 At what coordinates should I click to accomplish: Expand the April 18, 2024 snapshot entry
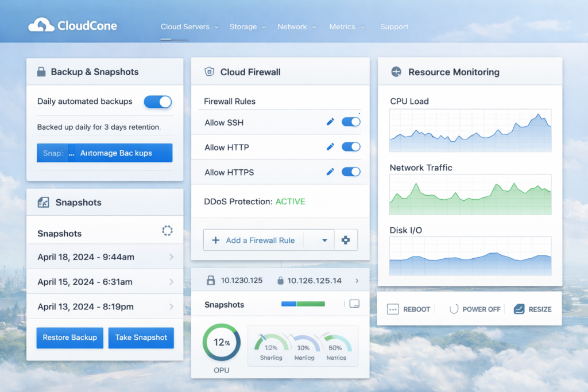[172, 257]
